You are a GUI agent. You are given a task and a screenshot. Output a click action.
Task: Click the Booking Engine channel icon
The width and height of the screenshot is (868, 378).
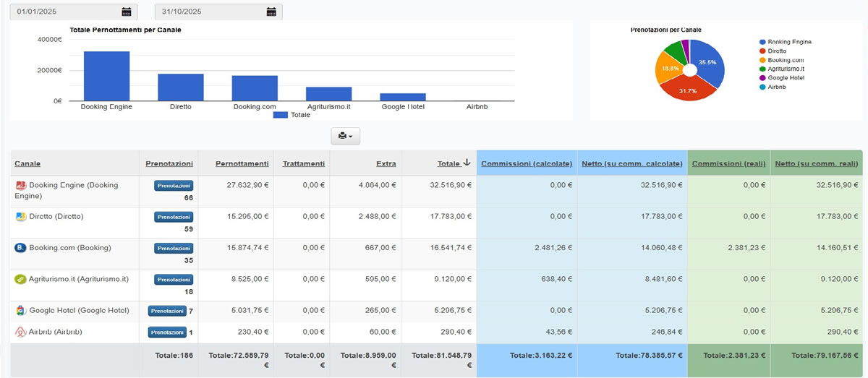(x=21, y=186)
